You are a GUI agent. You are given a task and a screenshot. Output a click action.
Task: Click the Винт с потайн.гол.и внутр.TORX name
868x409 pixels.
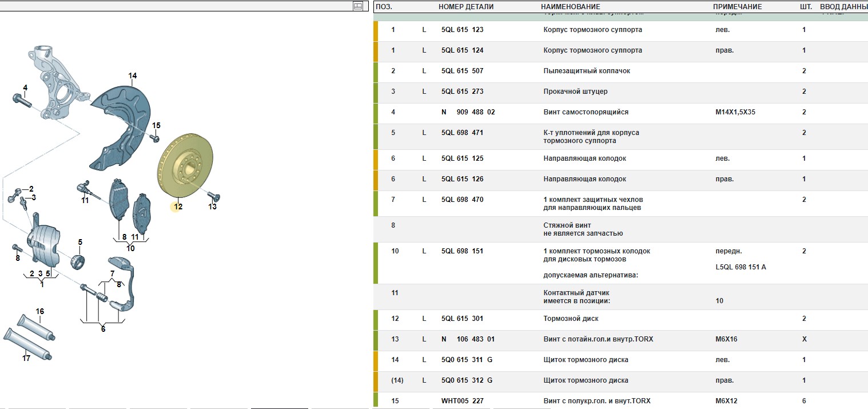point(598,339)
